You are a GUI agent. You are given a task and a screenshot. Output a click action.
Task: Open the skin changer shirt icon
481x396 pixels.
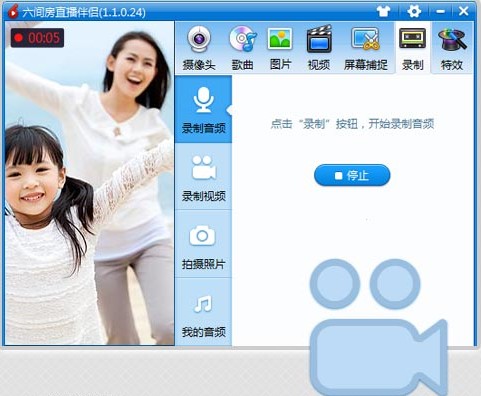(x=383, y=12)
